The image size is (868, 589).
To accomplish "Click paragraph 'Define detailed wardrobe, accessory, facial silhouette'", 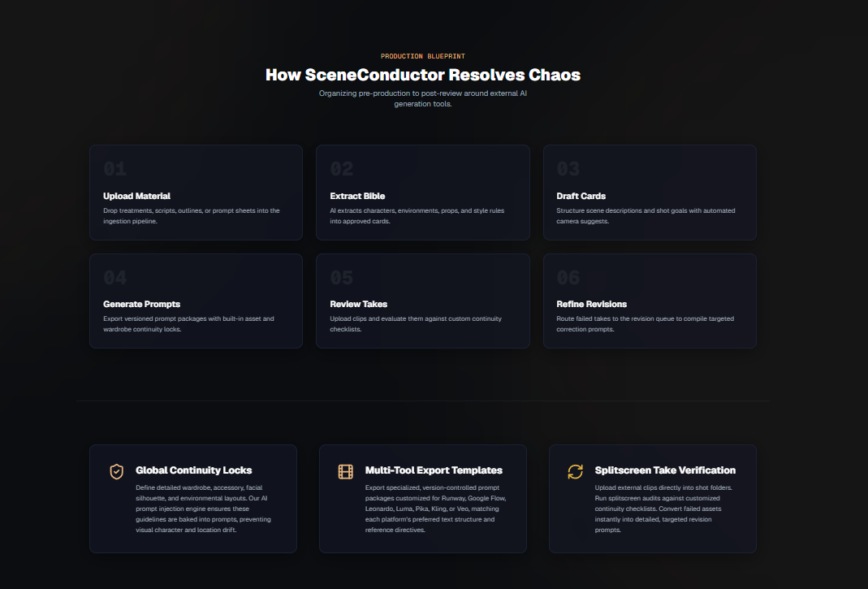I will click(x=203, y=509).
